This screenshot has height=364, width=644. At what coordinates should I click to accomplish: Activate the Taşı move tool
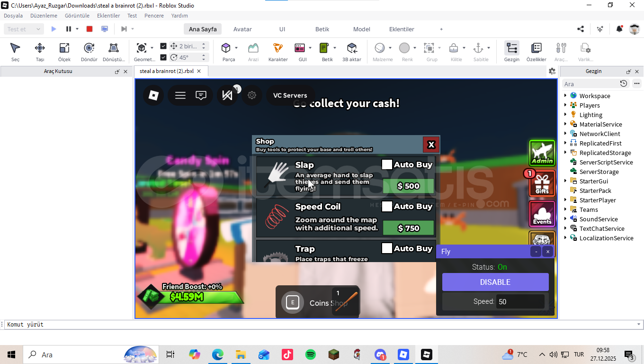point(40,52)
